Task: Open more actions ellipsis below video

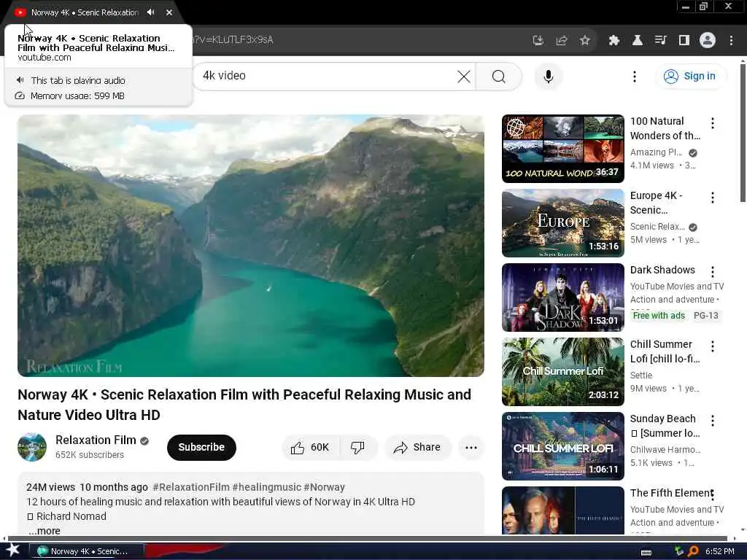Action: [x=471, y=447]
